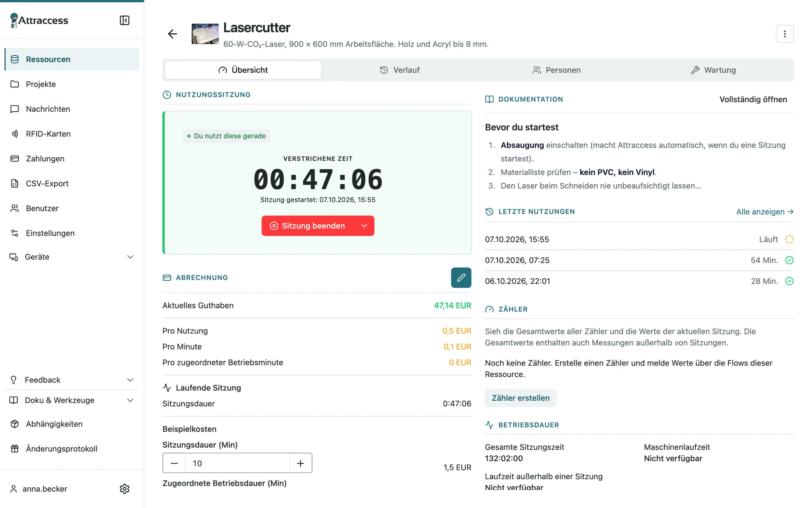Go back using the left arrow

pos(173,34)
